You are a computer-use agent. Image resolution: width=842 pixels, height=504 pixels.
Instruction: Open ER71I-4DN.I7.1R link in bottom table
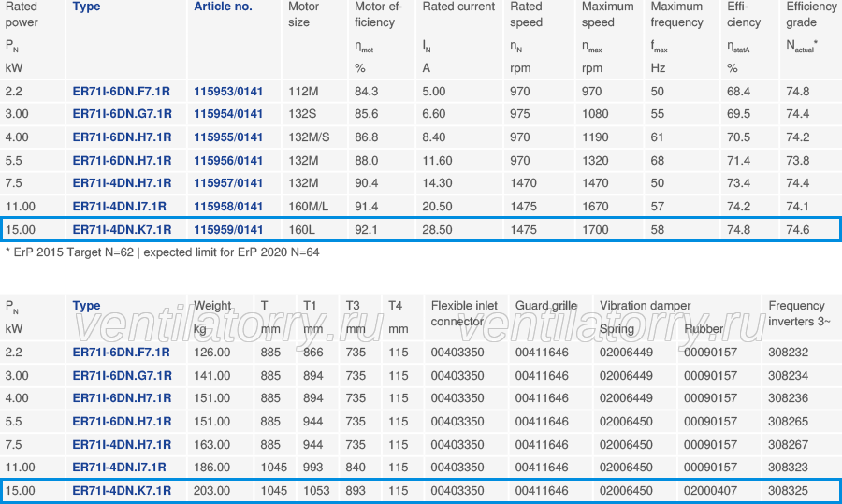pos(119,467)
